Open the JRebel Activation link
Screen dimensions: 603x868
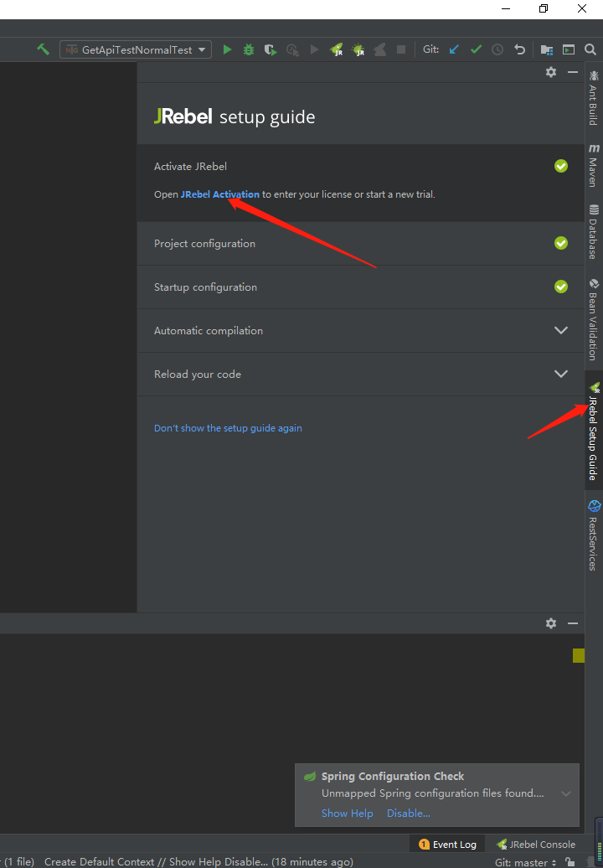tap(219, 194)
